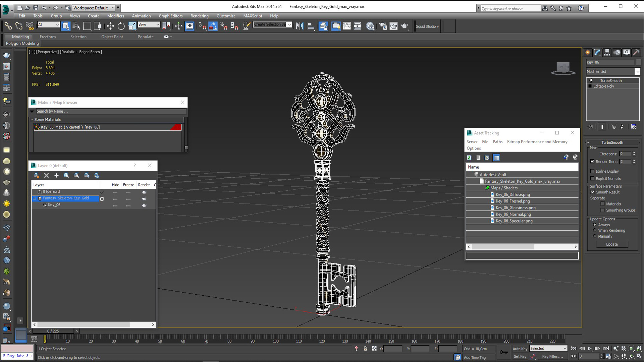Click Configure Modifier Sets icon

[634, 127]
